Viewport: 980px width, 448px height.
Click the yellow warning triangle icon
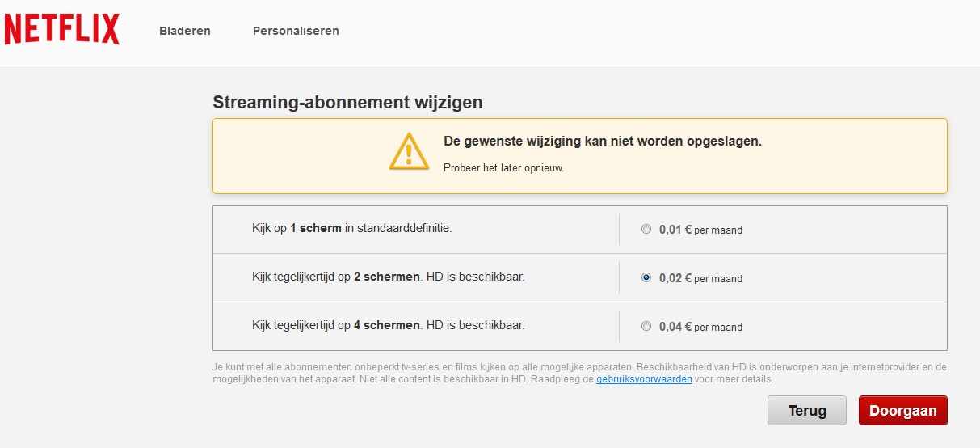point(409,151)
